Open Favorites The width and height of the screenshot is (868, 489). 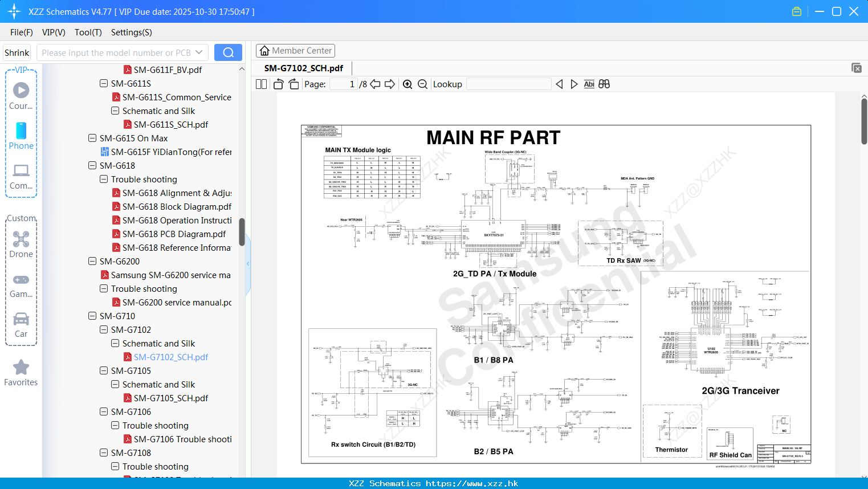[x=21, y=373]
